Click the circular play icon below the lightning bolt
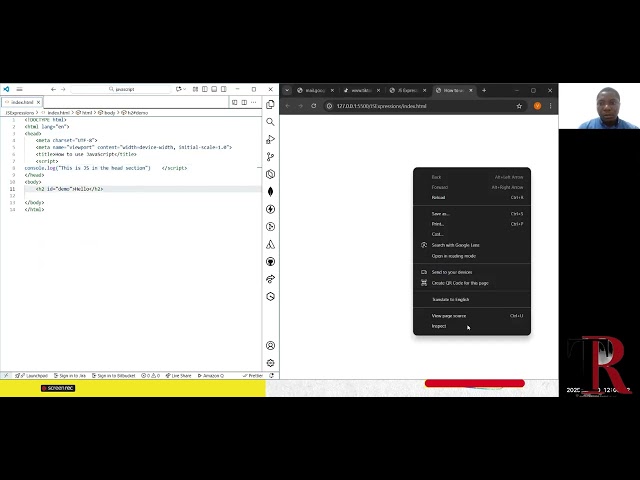Viewport: 640px width, 480px height. click(x=270, y=227)
